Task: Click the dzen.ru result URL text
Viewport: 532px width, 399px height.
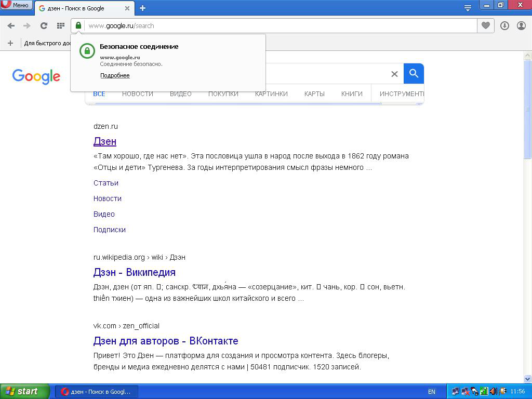Action: pyautogui.click(x=105, y=126)
